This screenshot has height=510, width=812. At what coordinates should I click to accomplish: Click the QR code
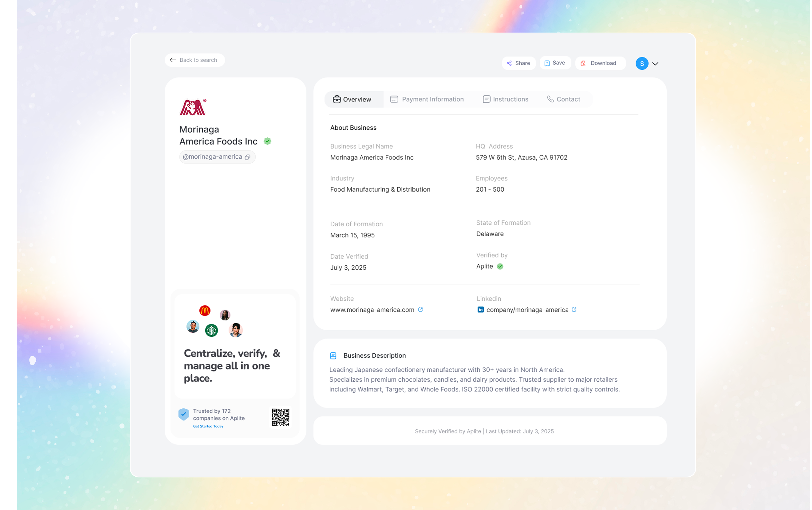280,417
